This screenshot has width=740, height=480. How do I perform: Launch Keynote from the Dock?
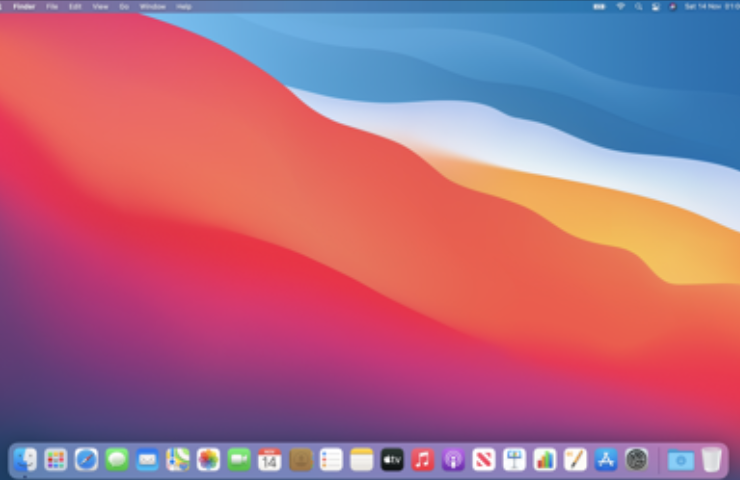click(x=514, y=459)
